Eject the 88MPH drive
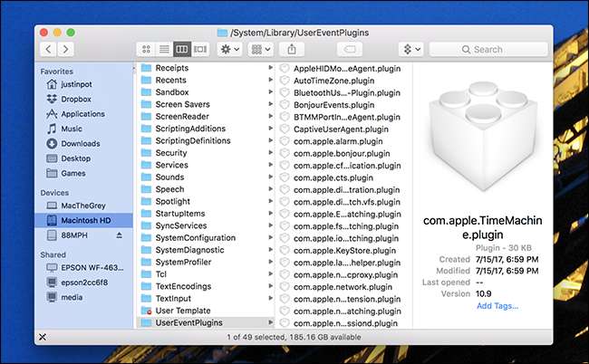This screenshot has width=589, height=364. tap(119, 235)
